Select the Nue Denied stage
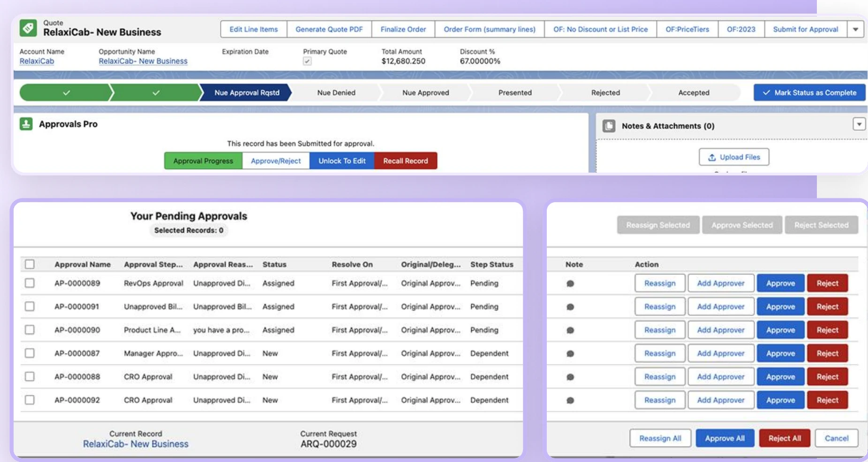The width and height of the screenshot is (868, 462). 336,92
